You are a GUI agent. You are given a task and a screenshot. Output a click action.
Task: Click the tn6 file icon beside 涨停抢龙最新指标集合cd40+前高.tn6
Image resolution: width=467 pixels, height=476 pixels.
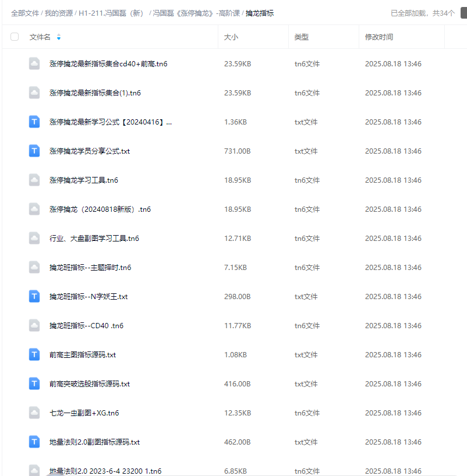(34, 63)
